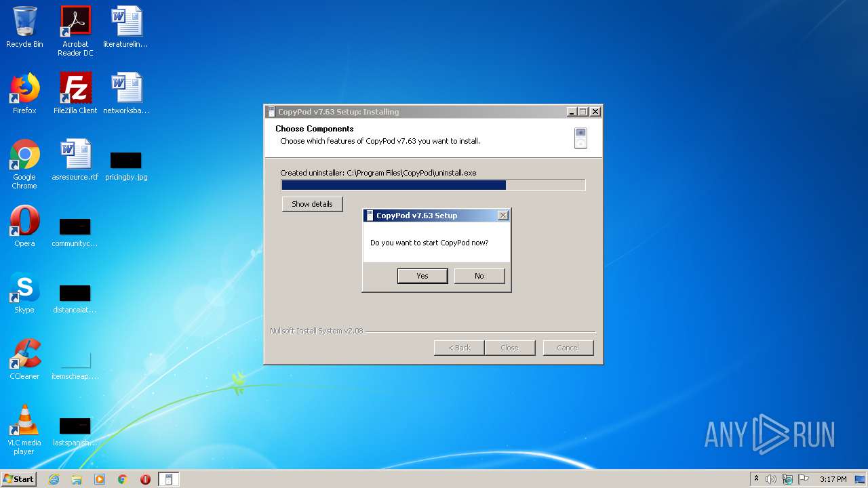The width and height of the screenshot is (868, 488).
Task: Show hidden tray icons arrow
Action: click(x=756, y=479)
